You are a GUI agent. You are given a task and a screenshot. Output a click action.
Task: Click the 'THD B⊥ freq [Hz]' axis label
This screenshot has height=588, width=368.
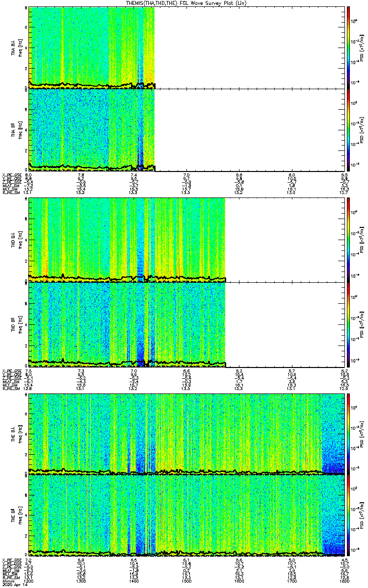click(17, 240)
